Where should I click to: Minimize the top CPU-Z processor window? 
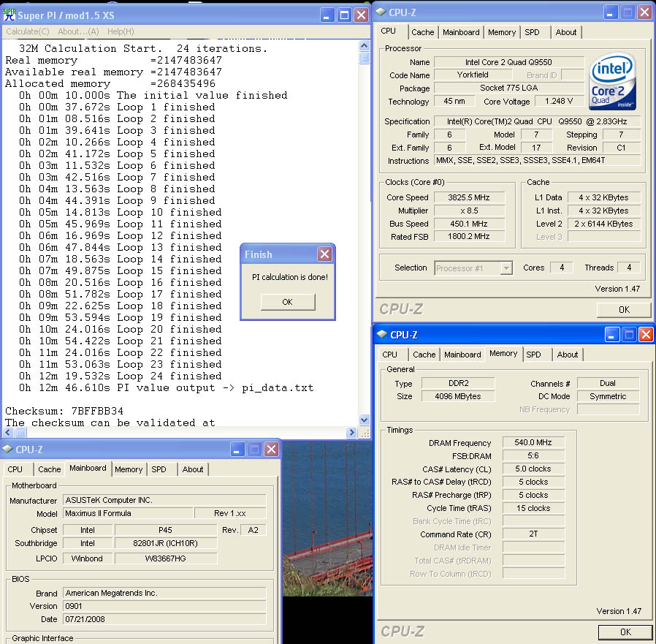point(611,12)
